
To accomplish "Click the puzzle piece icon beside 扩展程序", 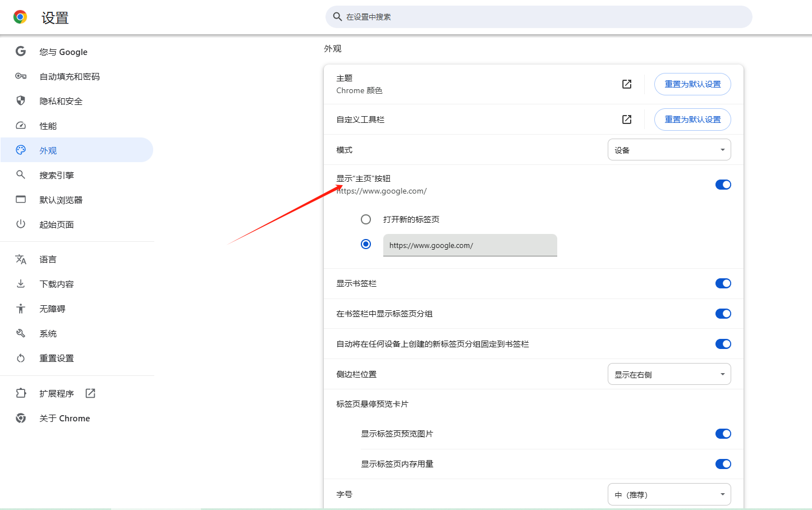I will coord(21,393).
